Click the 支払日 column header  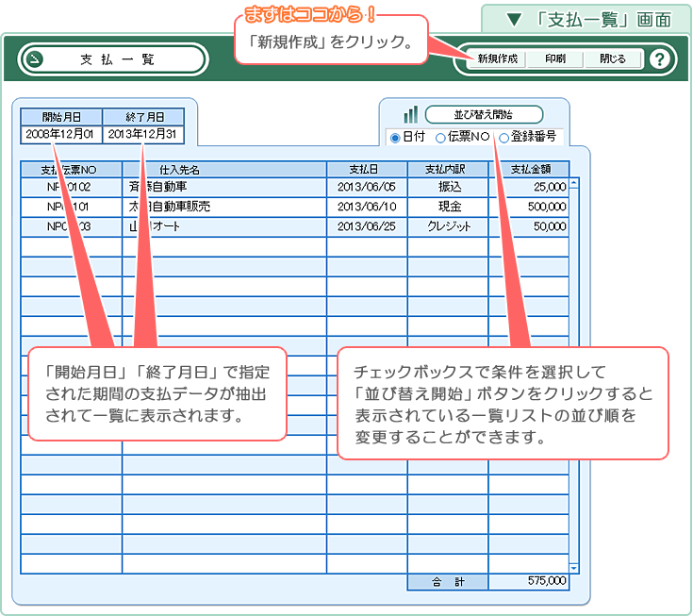pos(367,170)
